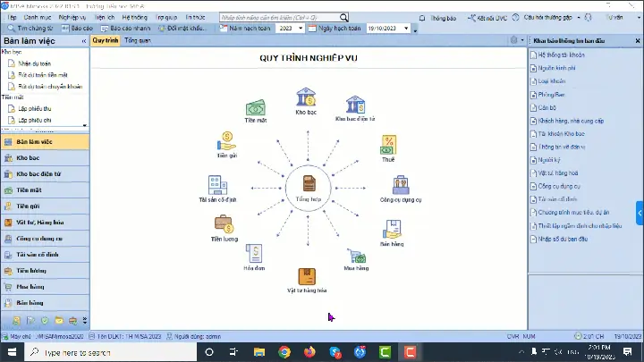644x362 pixels.
Task: Open the Tiền lương workflow icon
Action: pos(224,224)
